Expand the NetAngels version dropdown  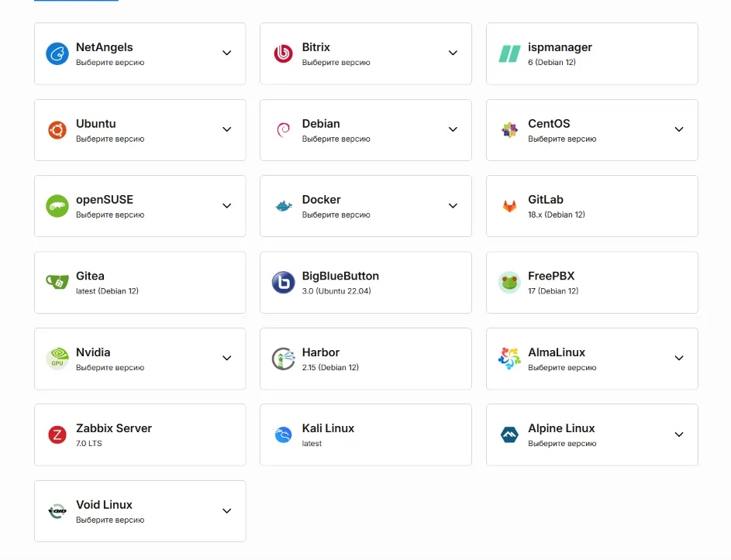(226, 53)
